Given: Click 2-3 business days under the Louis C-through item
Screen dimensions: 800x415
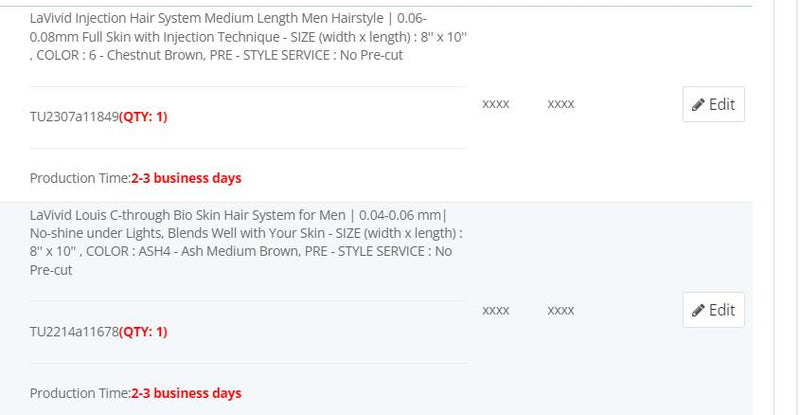Looking at the screenshot, I should tap(186, 393).
